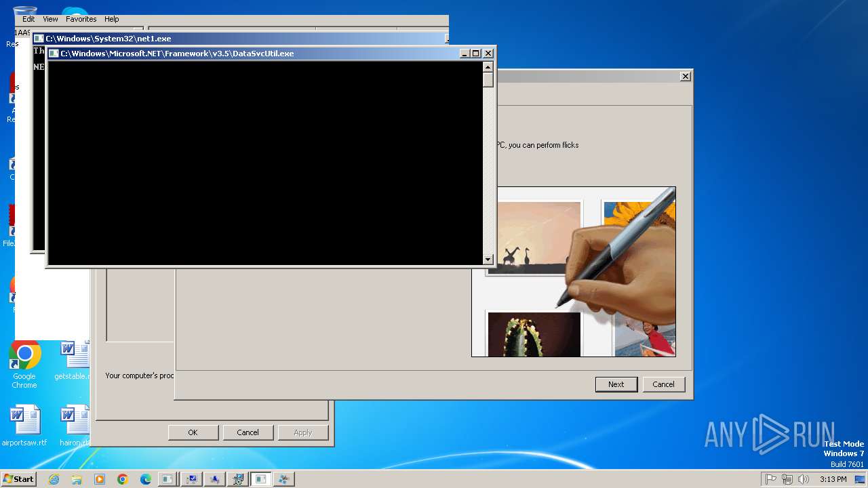Screen dimensions: 868x488
Task: Open the Favorites menu
Action: pyautogui.click(x=81, y=19)
